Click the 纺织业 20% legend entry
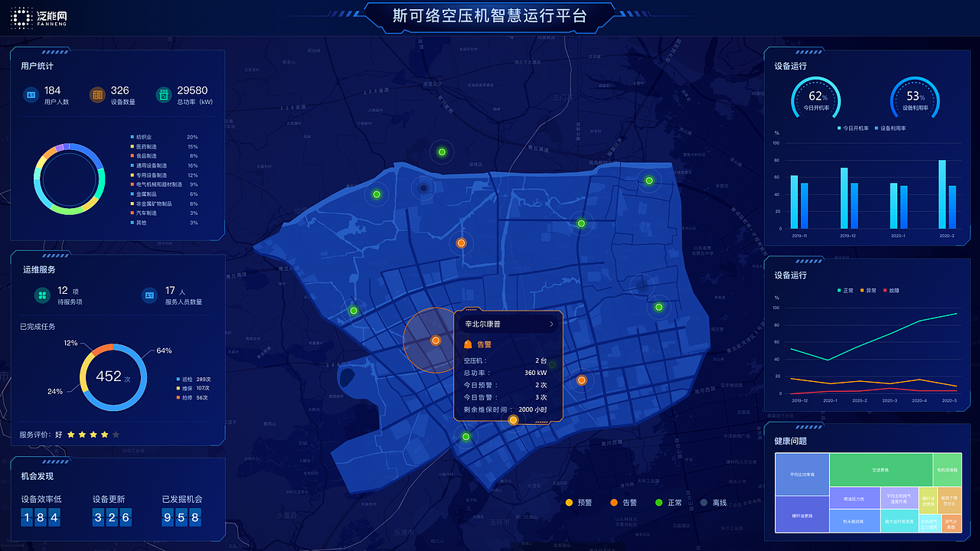This screenshot has width=980, height=551. click(x=164, y=137)
